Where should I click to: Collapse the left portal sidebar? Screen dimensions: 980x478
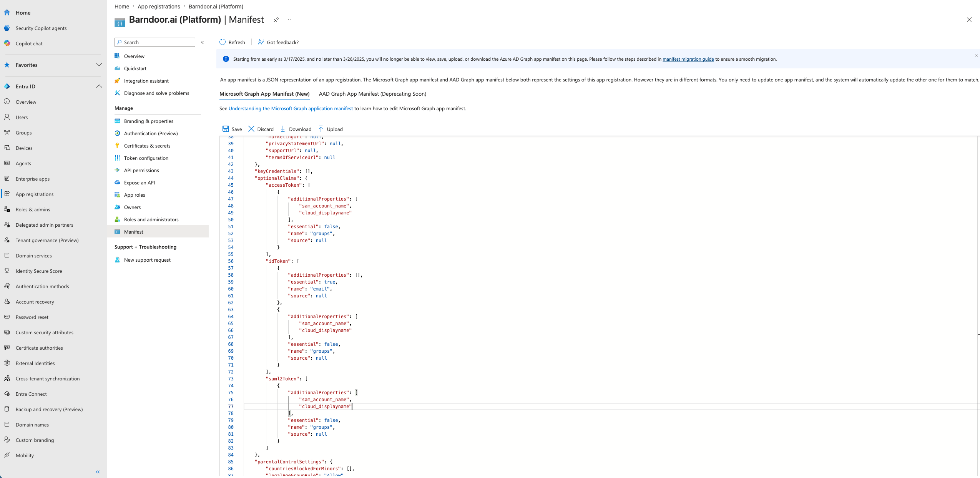pos(98,471)
